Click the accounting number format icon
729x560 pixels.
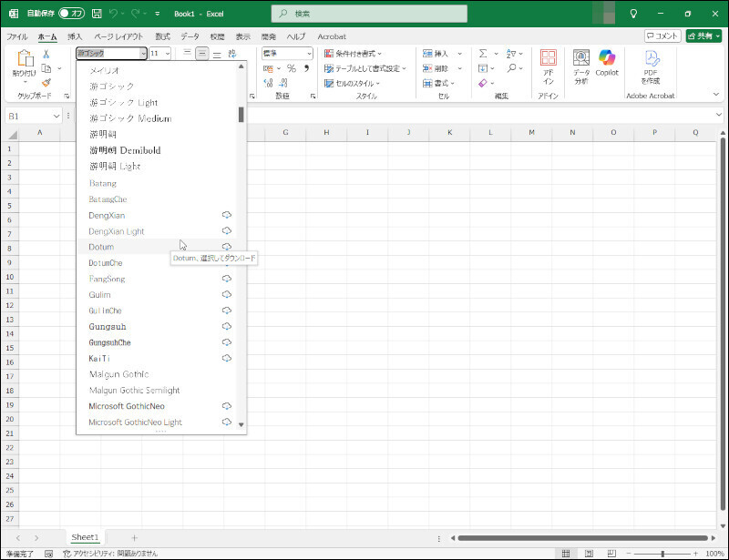tap(268, 68)
